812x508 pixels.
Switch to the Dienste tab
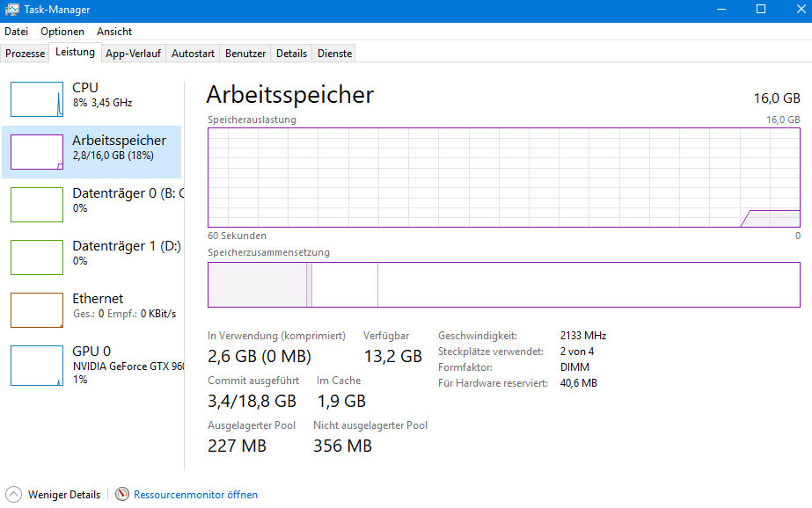334,54
